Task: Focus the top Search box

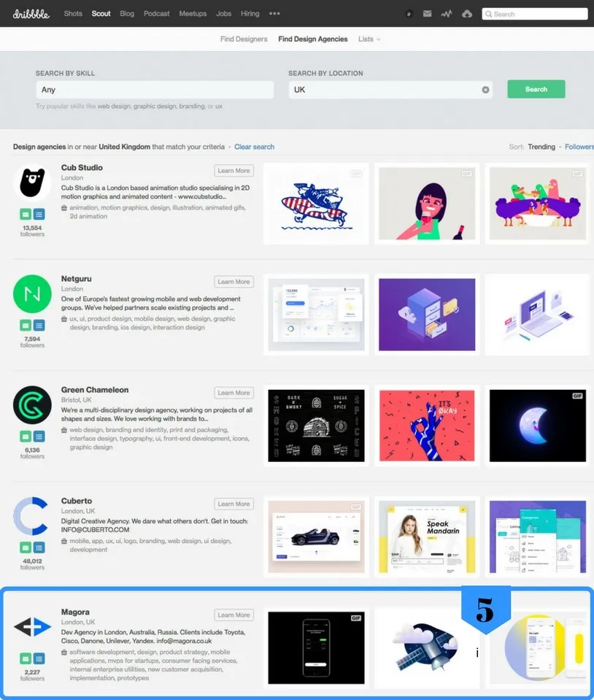Action: pyautogui.click(x=535, y=14)
